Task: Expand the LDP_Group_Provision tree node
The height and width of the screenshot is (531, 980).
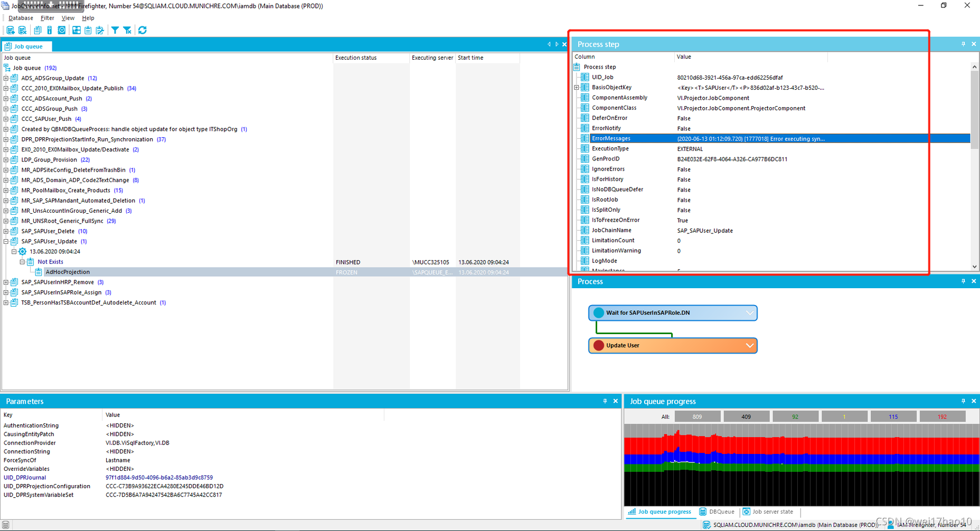Action: tap(6, 160)
